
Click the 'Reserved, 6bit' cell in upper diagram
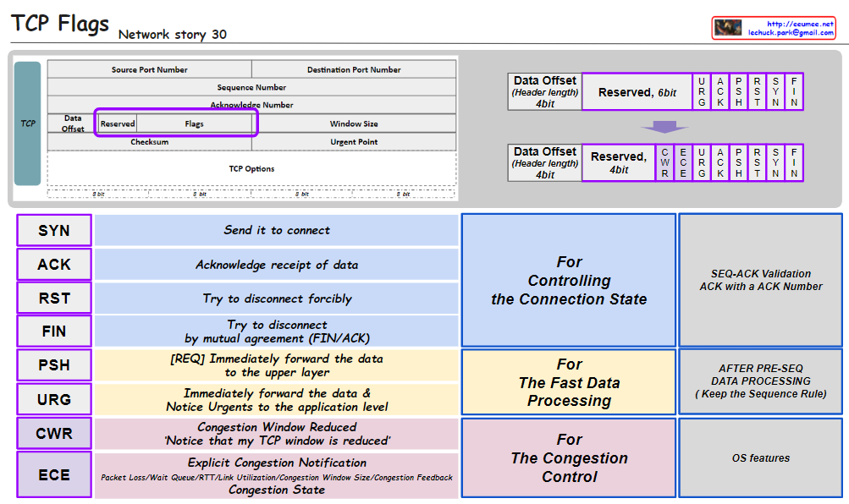[637, 92]
